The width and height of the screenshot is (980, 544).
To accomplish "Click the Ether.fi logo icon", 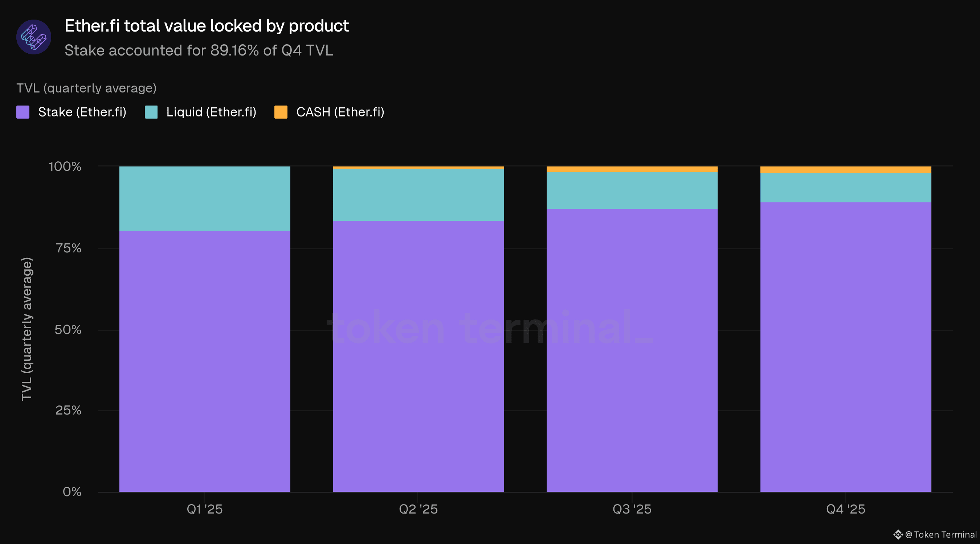I will click(x=33, y=37).
